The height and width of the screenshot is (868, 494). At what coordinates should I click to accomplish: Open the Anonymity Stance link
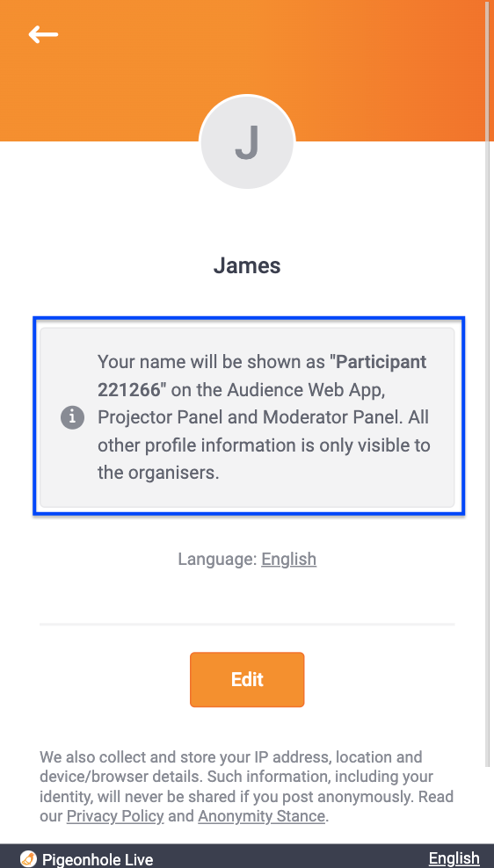pos(261,816)
